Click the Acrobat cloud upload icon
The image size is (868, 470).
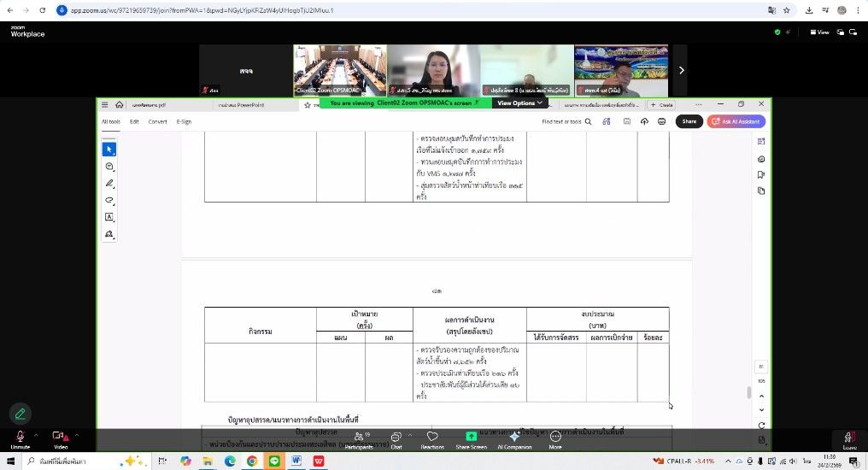coord(644,121)
